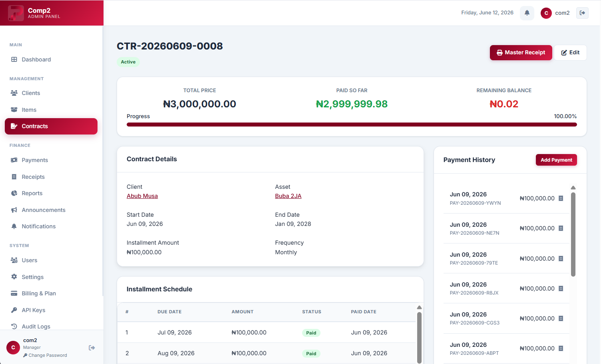Image resolution: width=601 pixels, height=364 pixels.
Task: Open asset link Buba 2JA
Action: click(x=288, y=196)
